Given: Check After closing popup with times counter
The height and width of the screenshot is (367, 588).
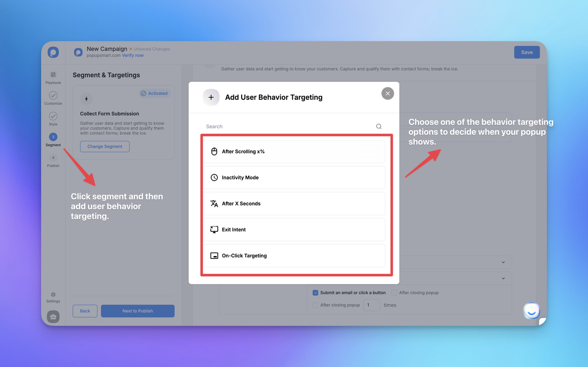Looking at the screenshot, I should coord(315,305).
